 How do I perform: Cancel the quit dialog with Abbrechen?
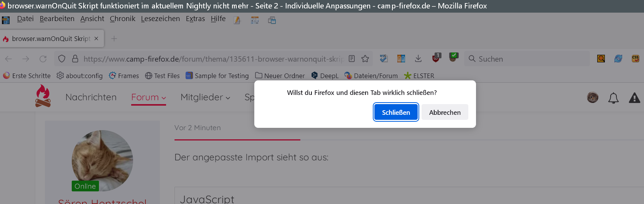(x=445, y=112)
